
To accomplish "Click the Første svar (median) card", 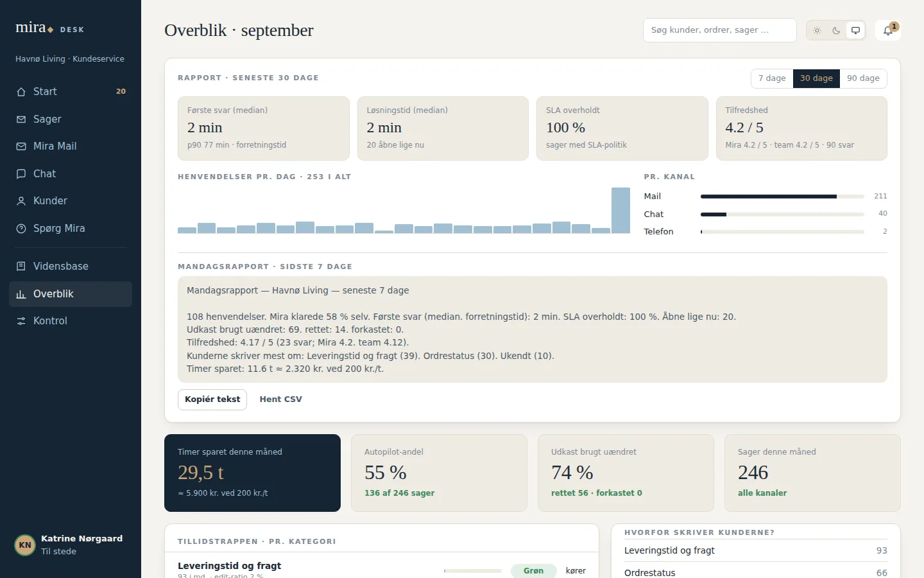I will (264, 128).
